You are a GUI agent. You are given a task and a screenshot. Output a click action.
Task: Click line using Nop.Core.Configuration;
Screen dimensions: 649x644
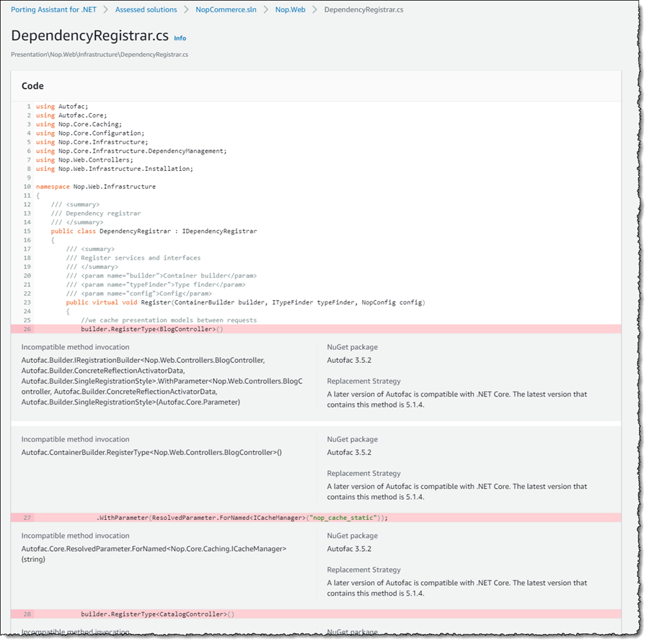click(x=90, y=133)
